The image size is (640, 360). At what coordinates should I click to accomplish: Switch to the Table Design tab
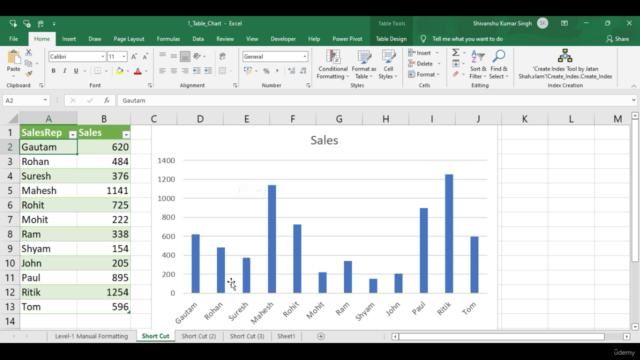click(x=391, y=39)
